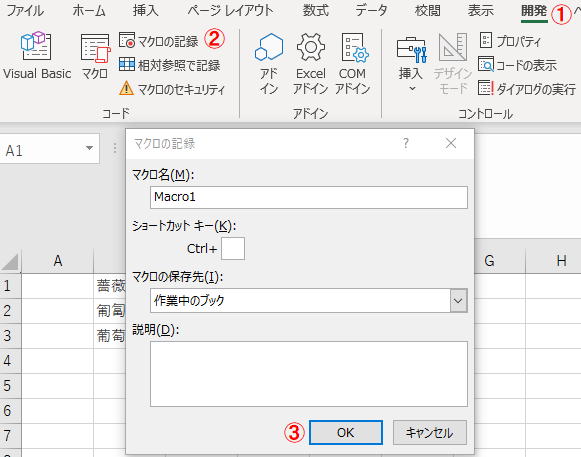
Task: Click the Name Box showing A1
Action: click(43, 149)
